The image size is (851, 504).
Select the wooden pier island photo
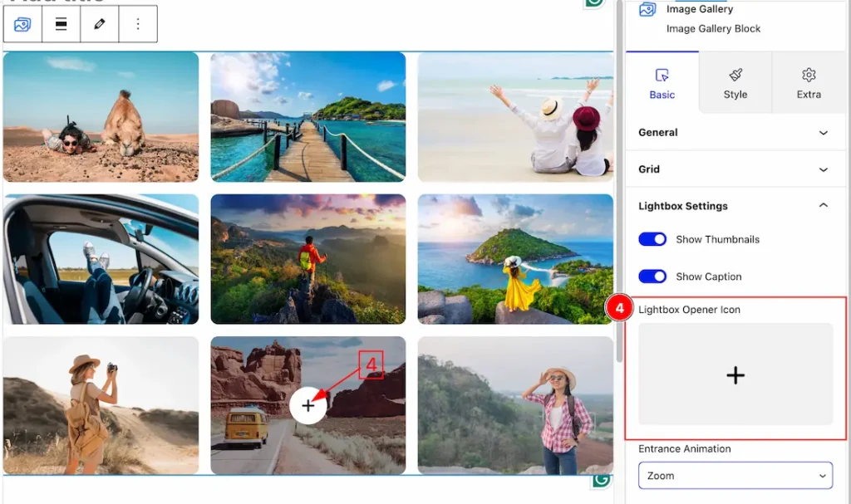point(307,116)
